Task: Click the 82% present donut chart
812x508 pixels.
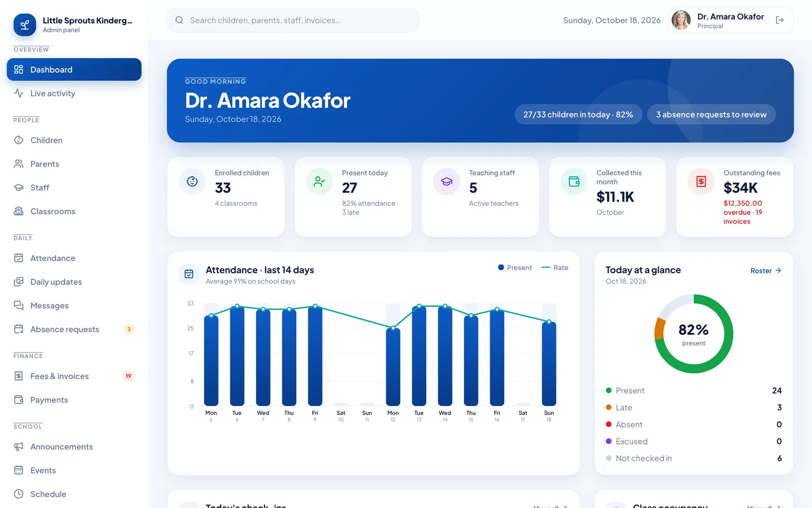Action: (694, 334)
